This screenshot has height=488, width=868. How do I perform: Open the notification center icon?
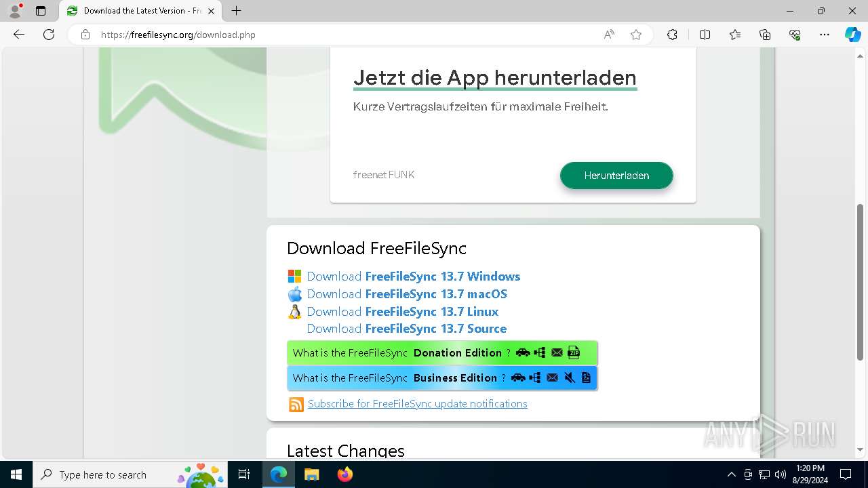(x=846, y=474)
